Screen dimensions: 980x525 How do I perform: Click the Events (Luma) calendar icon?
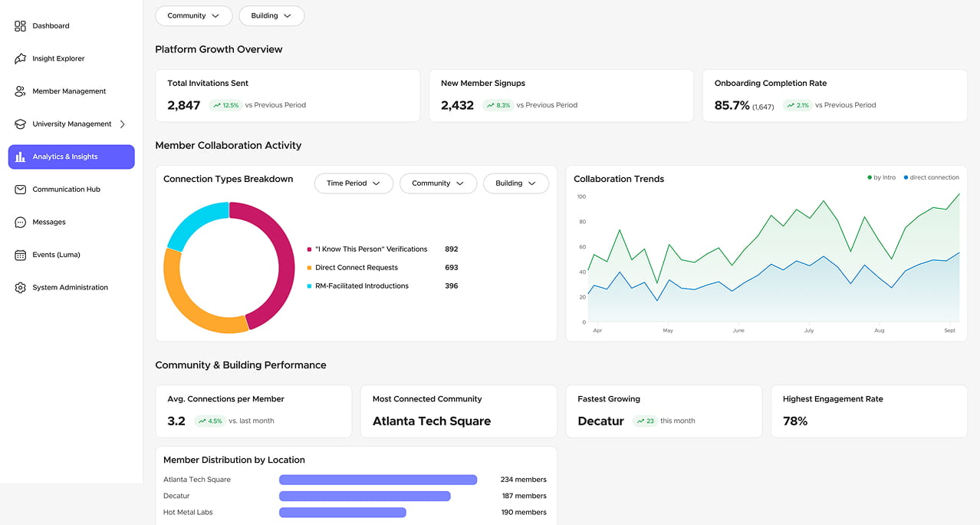click(20, 255)
